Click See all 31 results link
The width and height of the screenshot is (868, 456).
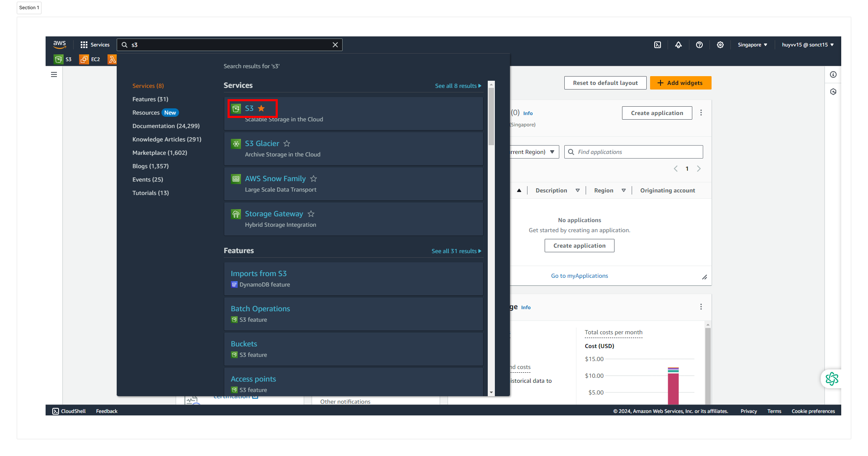[456, 251]
